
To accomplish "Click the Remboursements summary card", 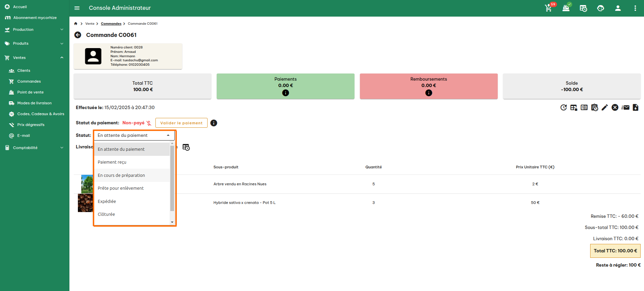I will tap(429, 86).
